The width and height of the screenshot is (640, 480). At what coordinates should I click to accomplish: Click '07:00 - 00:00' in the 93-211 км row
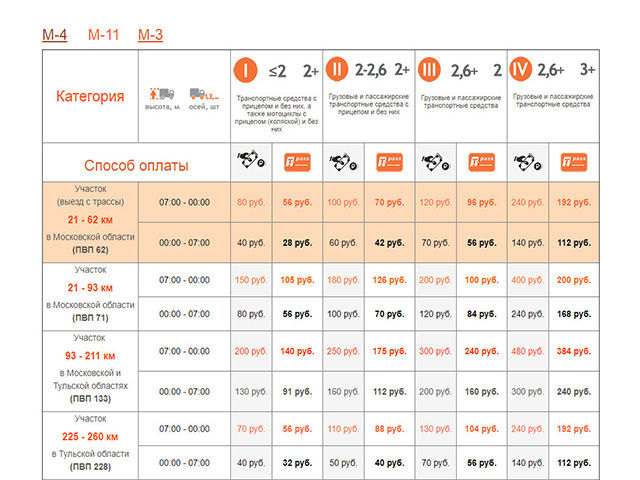click(184, 351)
